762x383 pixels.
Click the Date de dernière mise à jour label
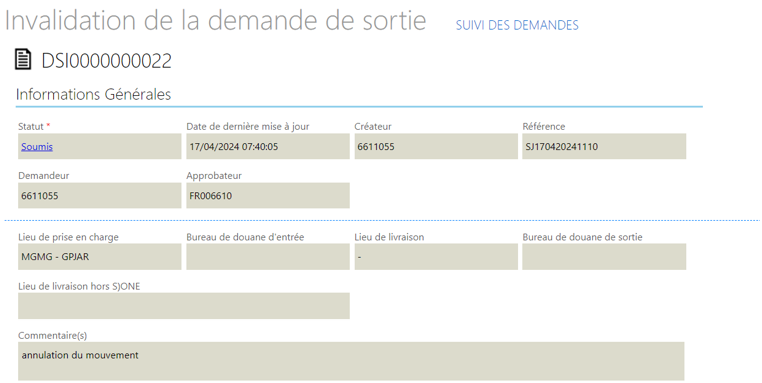[248, 126]
